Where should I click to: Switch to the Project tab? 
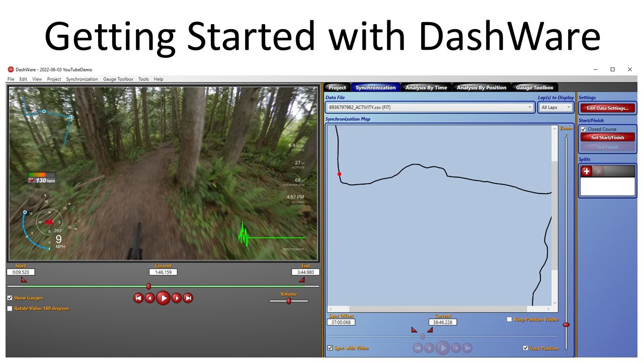pos(337,87)
